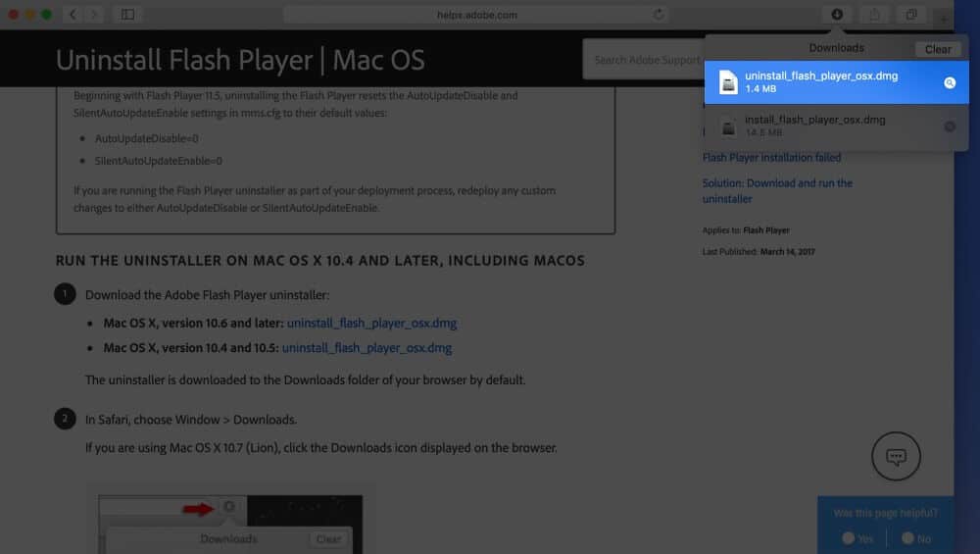Screen dimensions: 980x554
Task: Open the Downloads toolbar icon
Action: pos(837,15)
